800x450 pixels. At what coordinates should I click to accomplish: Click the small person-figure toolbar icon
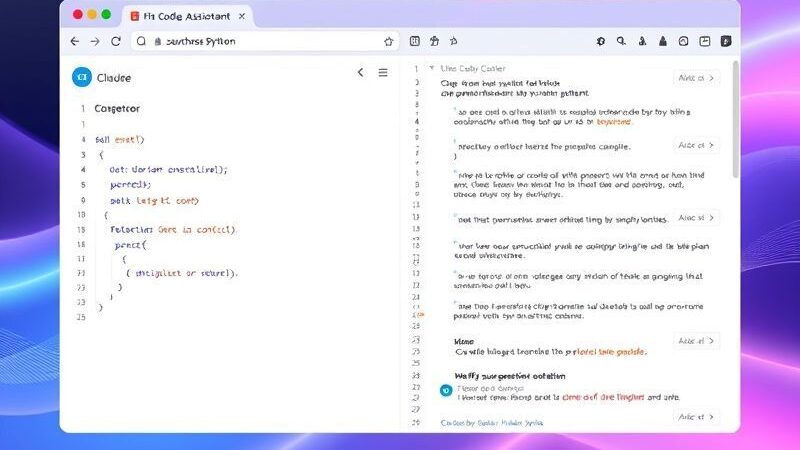[x=642, y=41]
